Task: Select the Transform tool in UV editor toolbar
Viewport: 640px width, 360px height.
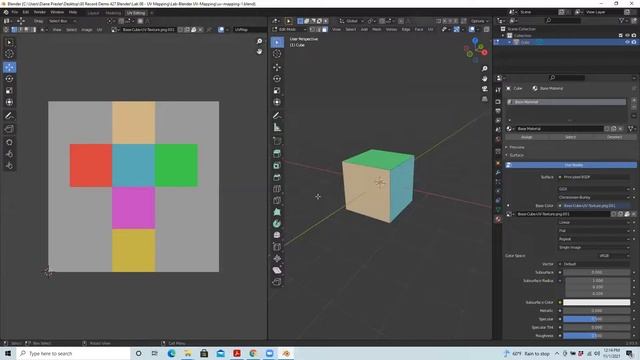Action: pyautogui.click(x=9, y=102)
